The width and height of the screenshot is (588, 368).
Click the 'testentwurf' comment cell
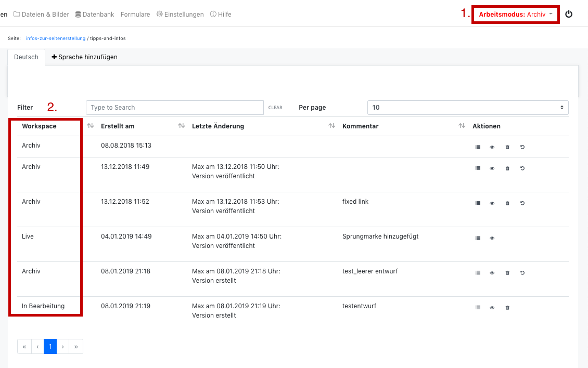pyautogui.click(x=359, y=306)
